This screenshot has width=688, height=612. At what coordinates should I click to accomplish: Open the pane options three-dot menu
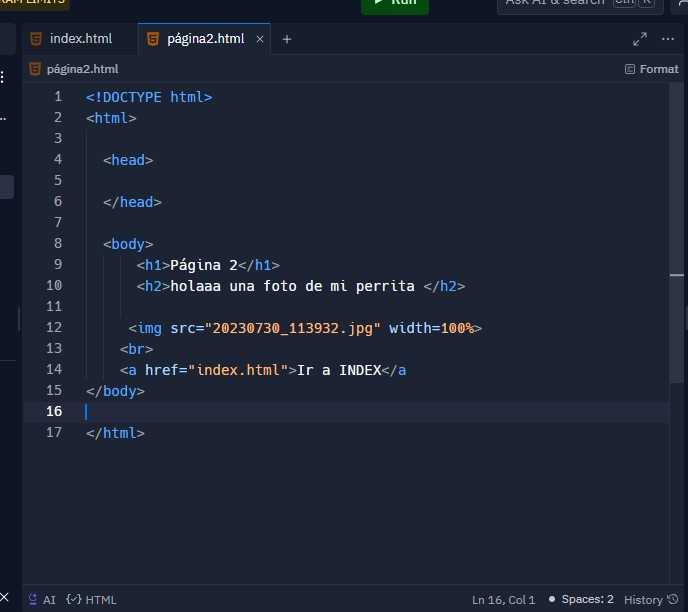pos(668,39)
